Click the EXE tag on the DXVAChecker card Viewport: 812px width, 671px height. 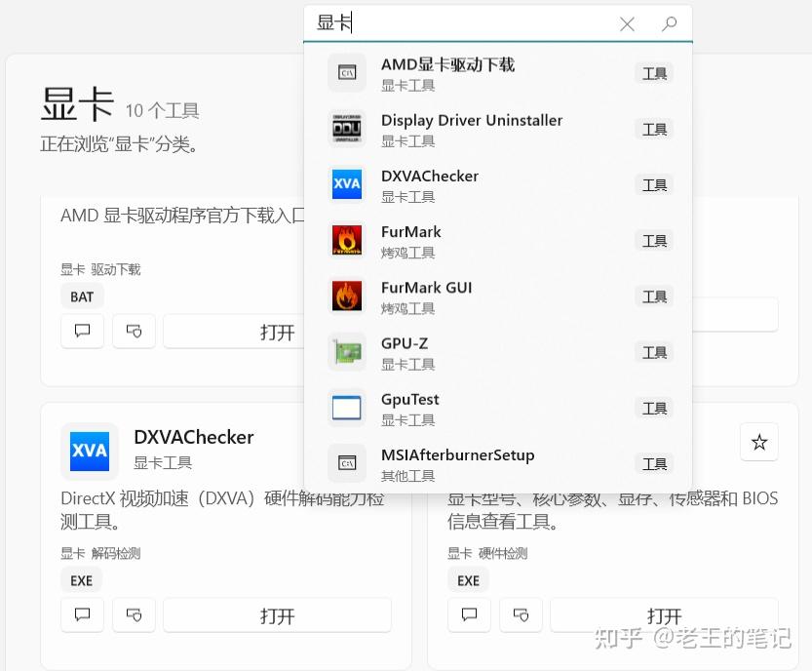81,581
